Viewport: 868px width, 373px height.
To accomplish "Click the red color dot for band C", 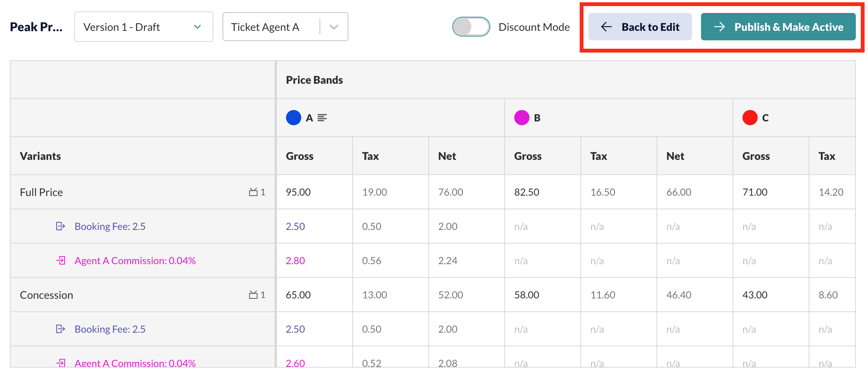I will (x=750, y=118).
